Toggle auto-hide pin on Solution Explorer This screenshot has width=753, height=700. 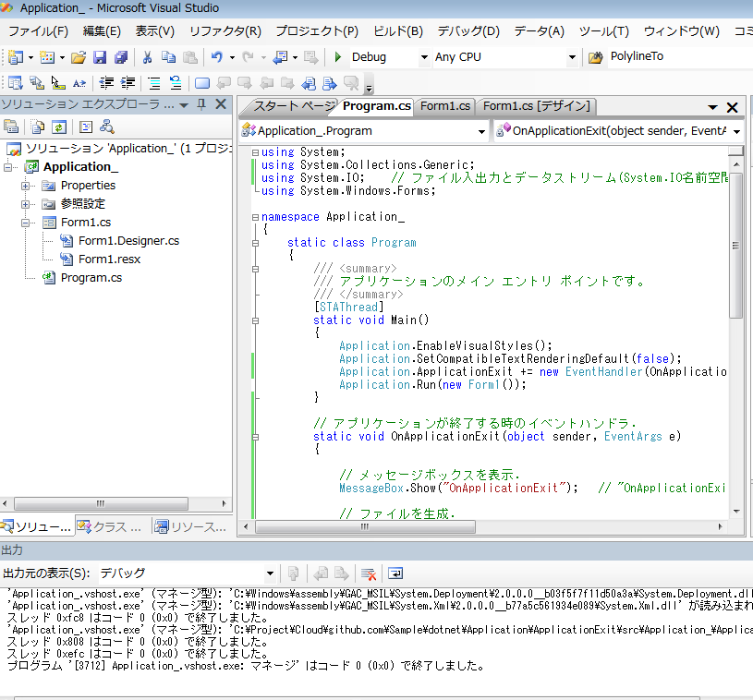point(201,104)
